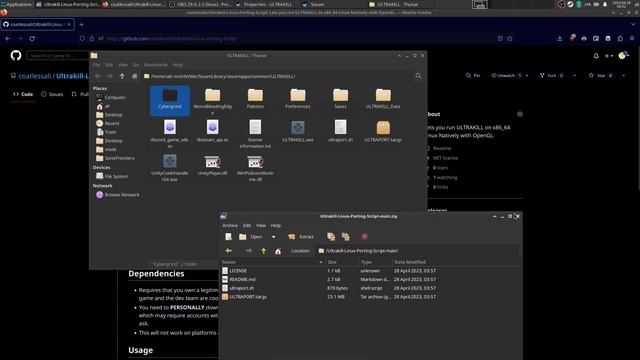This screenshot has height=360, width=640.
Task: Select discord_game_sdk file in Thunar
Action: tap(170, 134)
